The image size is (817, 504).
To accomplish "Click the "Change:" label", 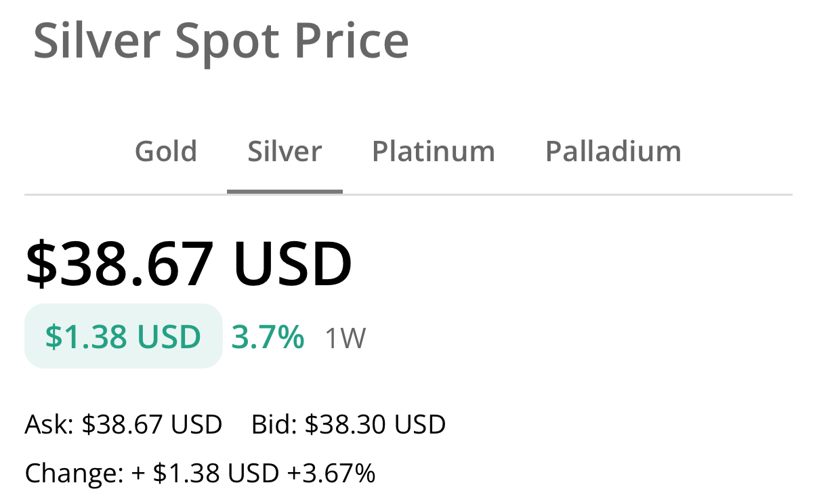I will (74, 473).
